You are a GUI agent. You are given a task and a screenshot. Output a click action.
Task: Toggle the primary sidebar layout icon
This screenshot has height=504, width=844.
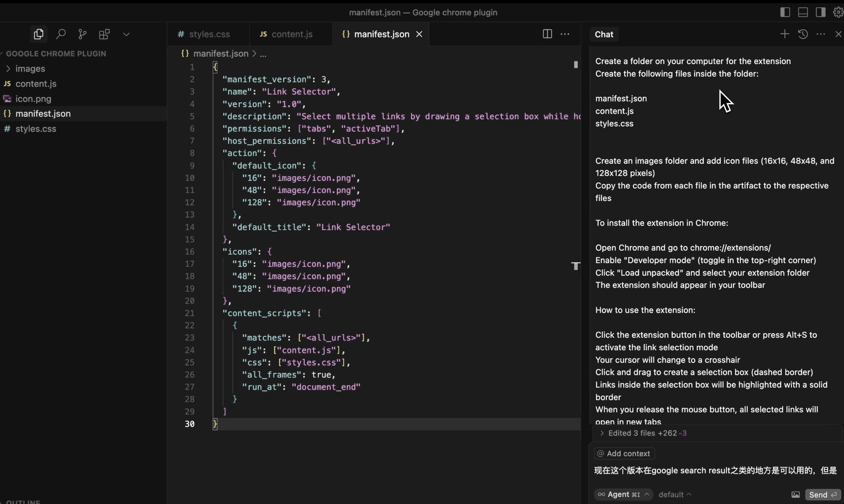[x=785, y=12]
